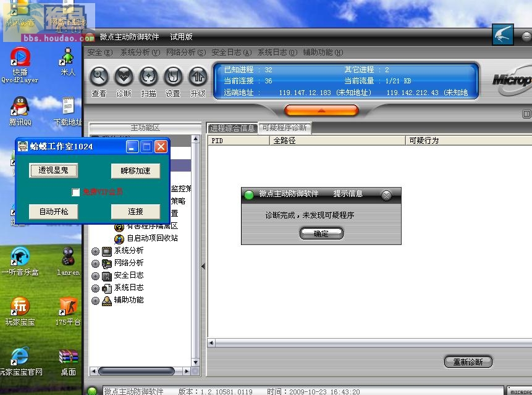Close the 提示信息 dialog with X

coord(386,195)
